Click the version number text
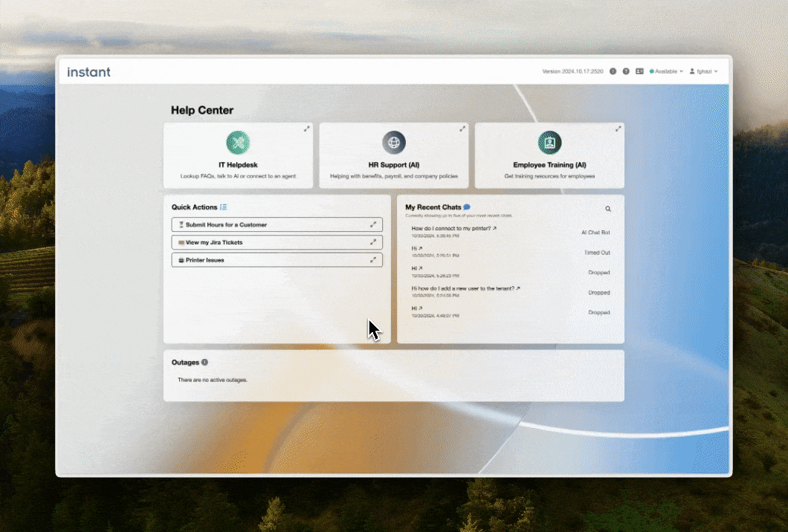 pos(572,71)
